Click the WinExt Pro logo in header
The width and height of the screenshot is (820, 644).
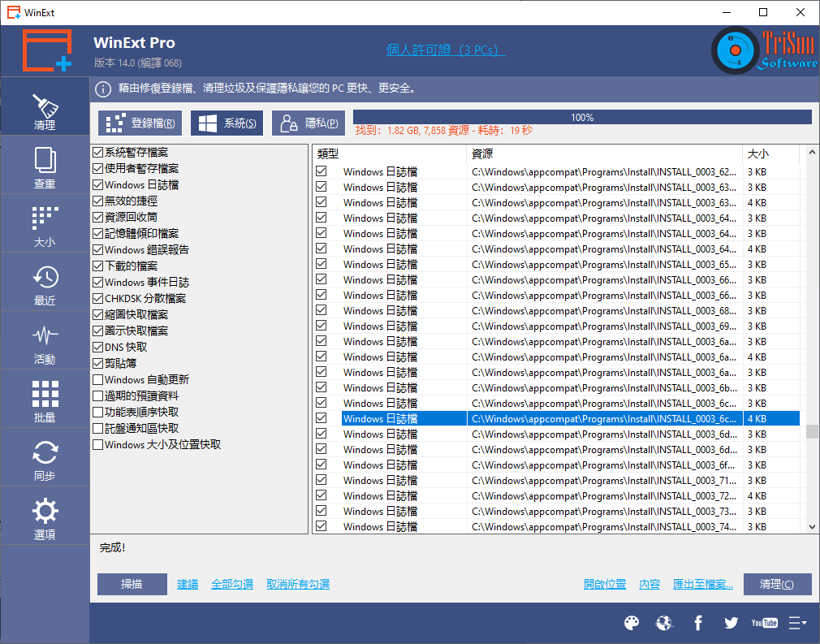point(47,50)
